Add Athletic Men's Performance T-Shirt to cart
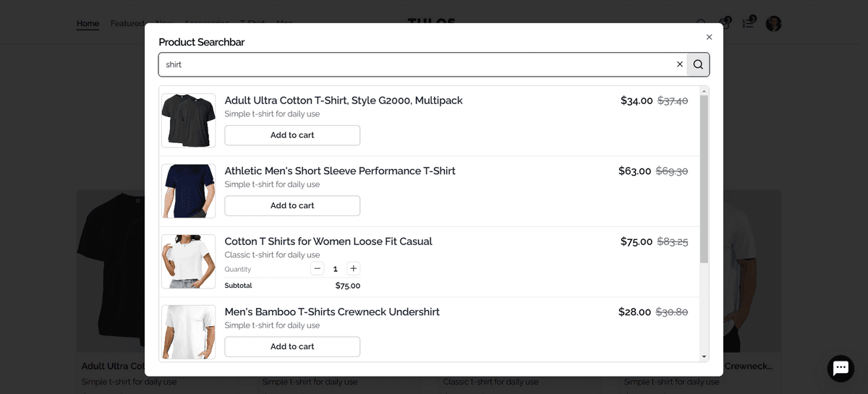This screenshot has height=394, width=868. (292, 205)
